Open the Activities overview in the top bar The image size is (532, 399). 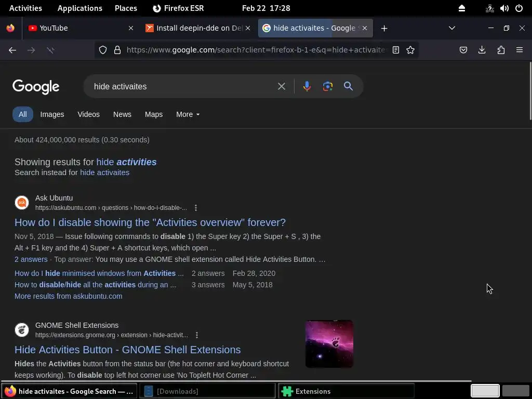pos(26,8)
